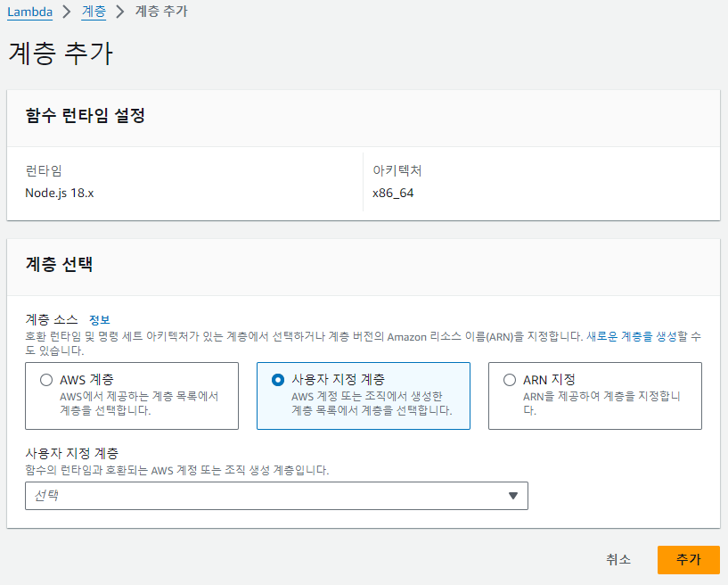Click the 취소 button
The height and width of the screenshot is (585, 728).
tap(618, 559)
